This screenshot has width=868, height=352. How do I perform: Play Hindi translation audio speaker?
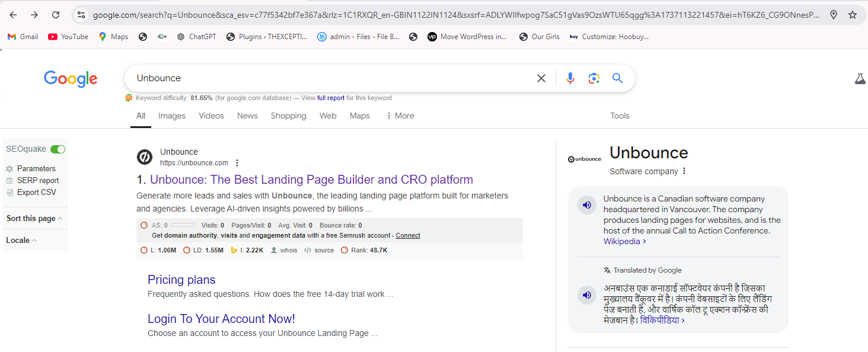pos(586,295)
